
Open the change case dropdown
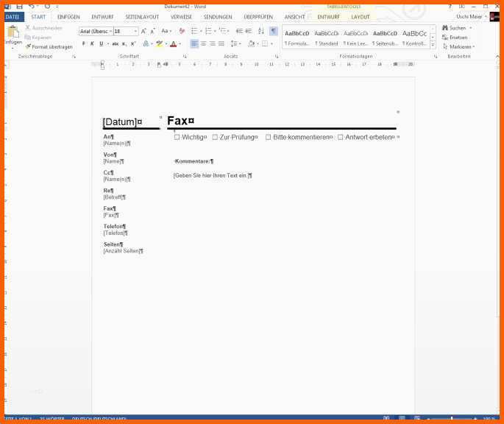[166, 31]
